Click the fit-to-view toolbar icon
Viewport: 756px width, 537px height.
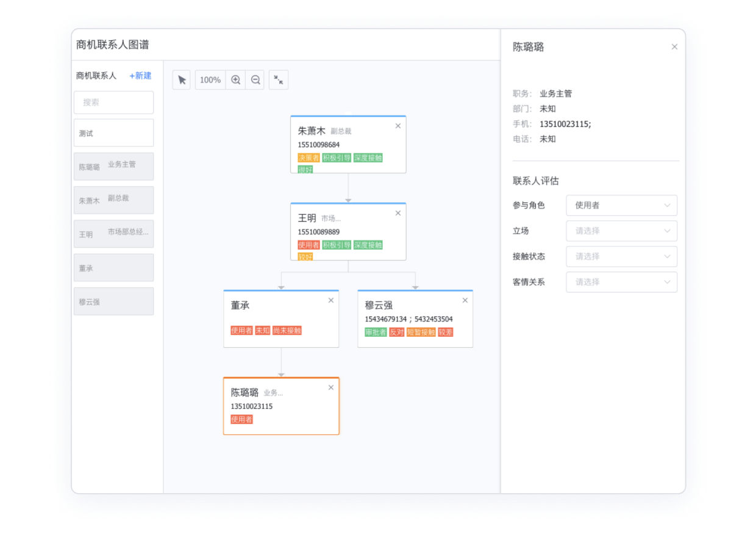point(278,80)
